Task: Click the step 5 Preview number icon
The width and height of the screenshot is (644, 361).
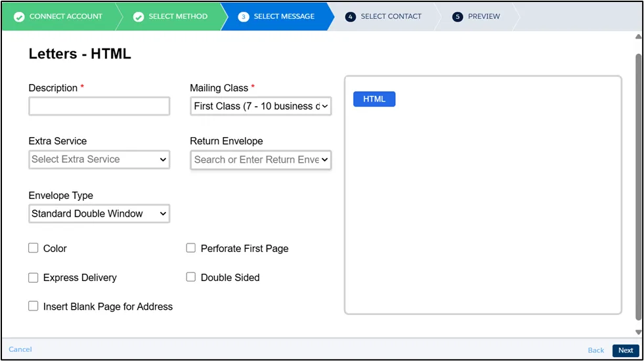Action: (458, 16)
